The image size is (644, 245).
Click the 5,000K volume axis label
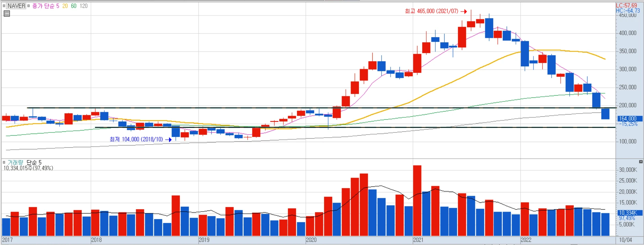click(627, 224)
